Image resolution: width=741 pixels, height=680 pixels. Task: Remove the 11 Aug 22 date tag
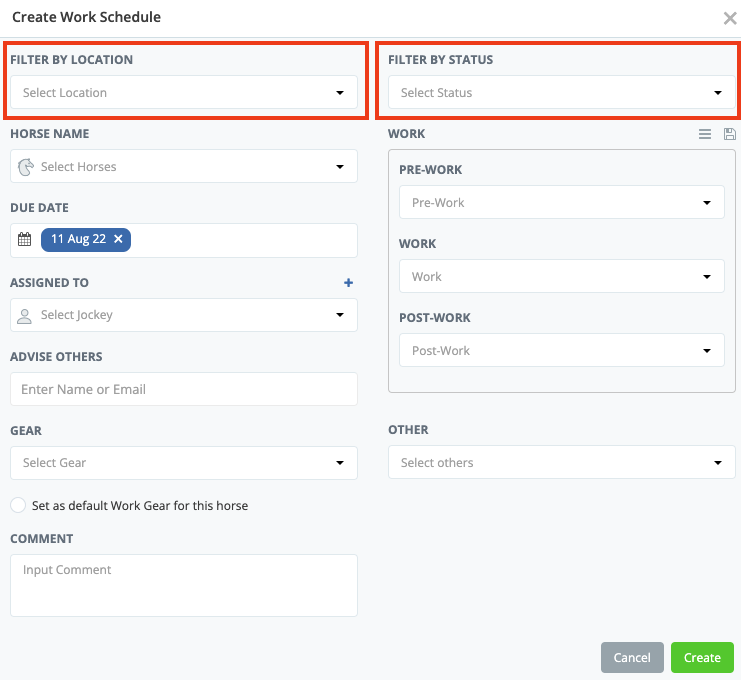[x=118, y=240]
